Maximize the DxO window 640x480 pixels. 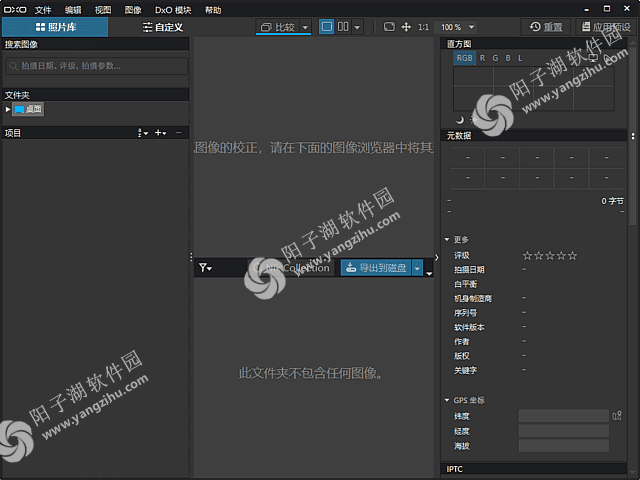(607, 9)
